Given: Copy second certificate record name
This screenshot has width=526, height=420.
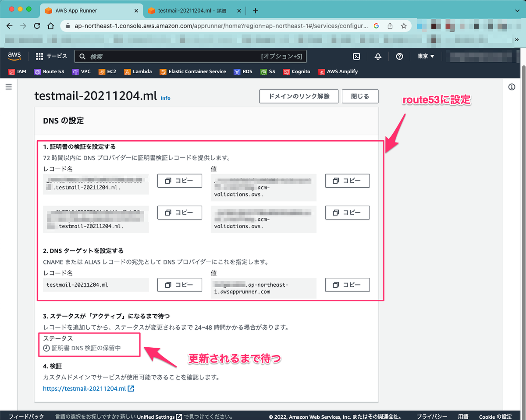Looking at the screenshot, I should [x=180, y=212].
